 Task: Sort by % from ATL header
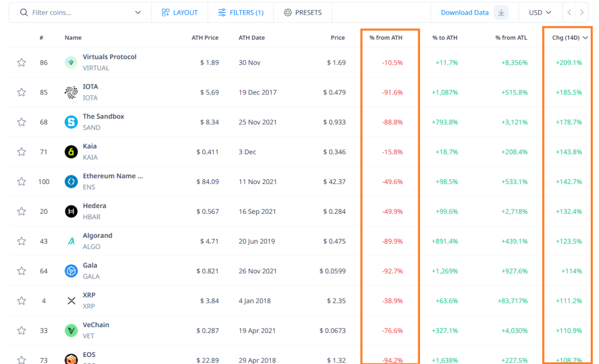pos(511,37)
